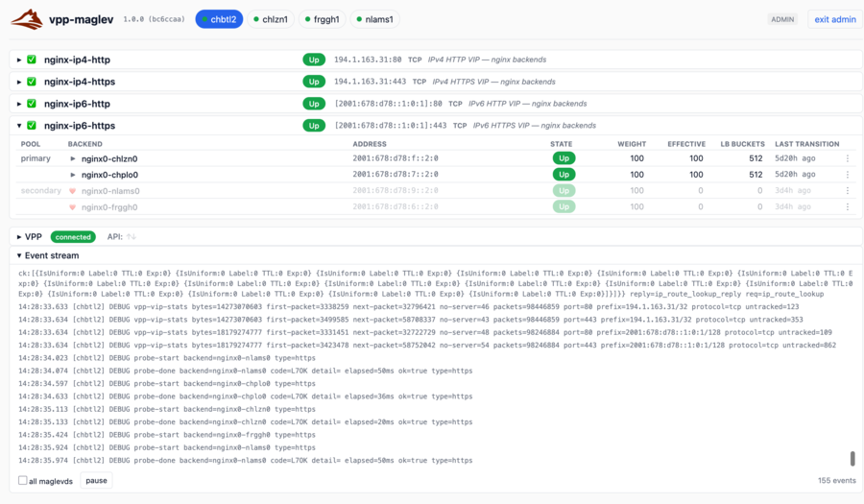Open kebab menu for nginx0-chplo0 row
Viewport: 864px width, 504px height.
848,175
